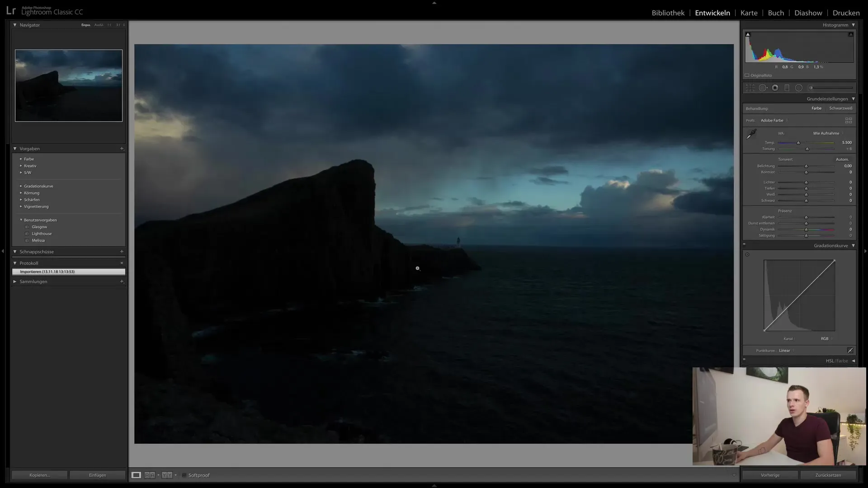Switch to loupe view mode
The width and height of the screenshot is (868, 488).
(136, 475)
